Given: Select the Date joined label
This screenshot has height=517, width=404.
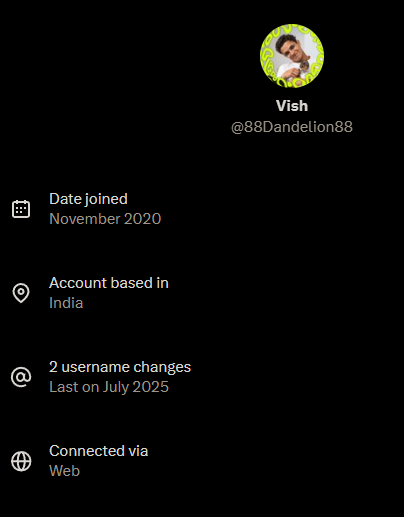Looking at the screenshot, I should [88, 199].
